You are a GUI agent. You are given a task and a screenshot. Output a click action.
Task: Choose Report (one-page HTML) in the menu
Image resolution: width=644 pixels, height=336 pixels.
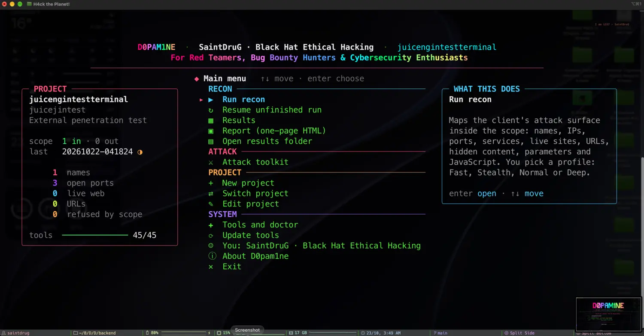click(x=274, y=131)
